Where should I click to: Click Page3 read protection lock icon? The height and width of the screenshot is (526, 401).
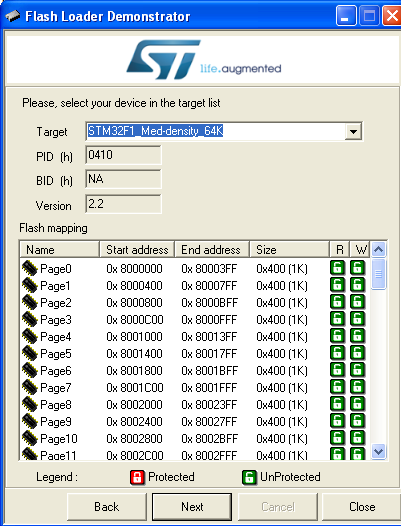pos(338,319)
